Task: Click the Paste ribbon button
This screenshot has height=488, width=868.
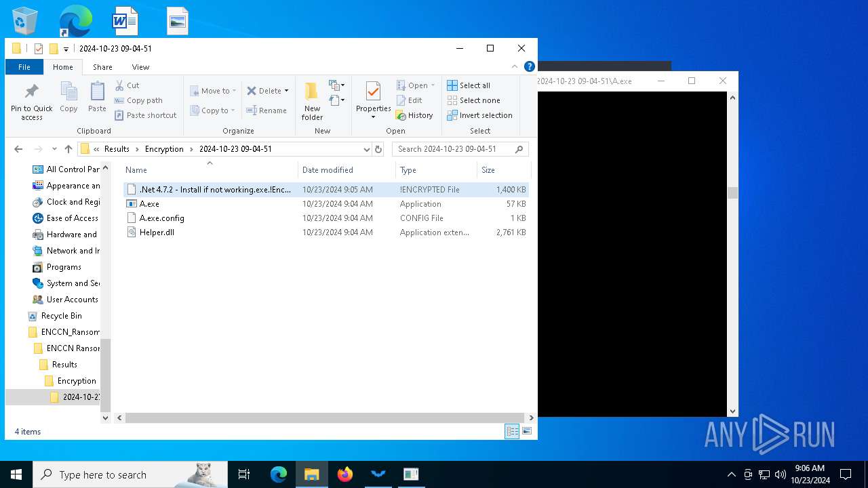Action: (97, 98)
